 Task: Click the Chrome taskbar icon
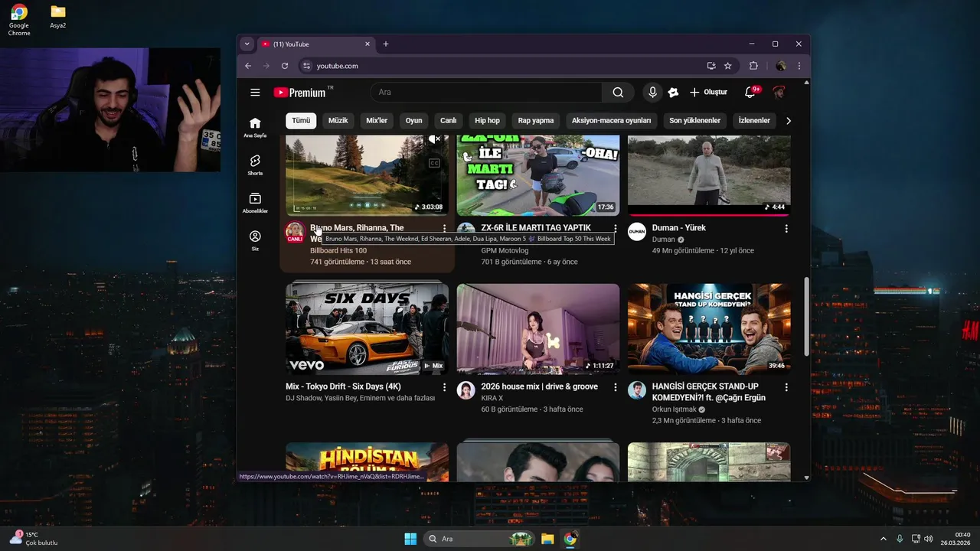[570, 539]
